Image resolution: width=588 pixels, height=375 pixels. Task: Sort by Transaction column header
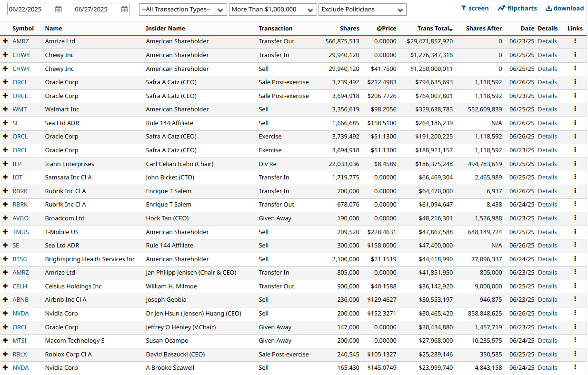click(x=275, y=28)
